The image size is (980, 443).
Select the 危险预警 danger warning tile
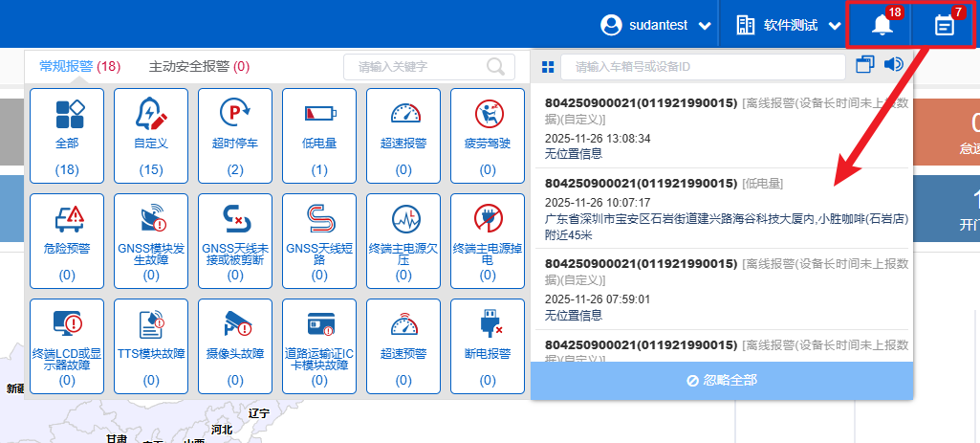(67, 240)
